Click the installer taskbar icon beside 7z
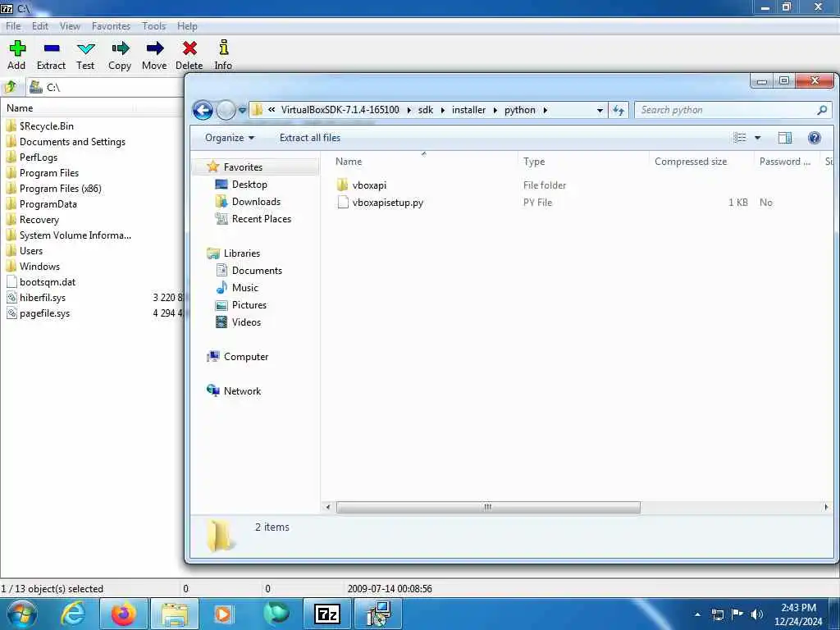Screen dimensions: 840x630 (378, 614)
